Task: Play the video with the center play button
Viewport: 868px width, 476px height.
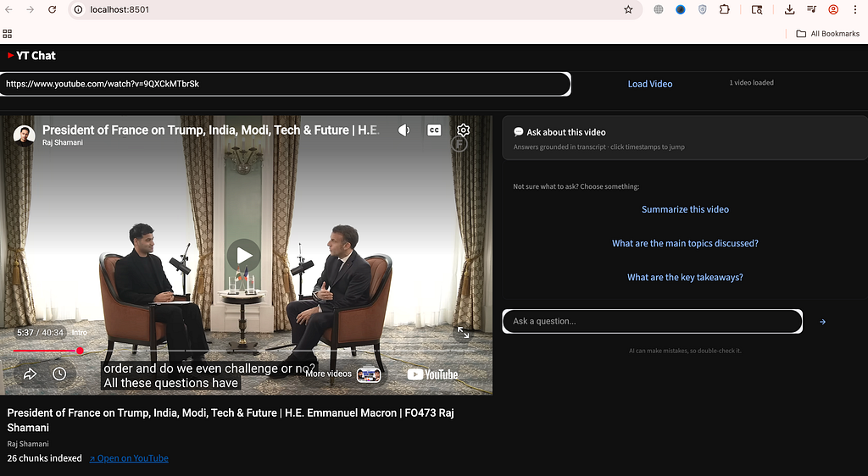Action: pyautogui.click(x=243, y=256)
